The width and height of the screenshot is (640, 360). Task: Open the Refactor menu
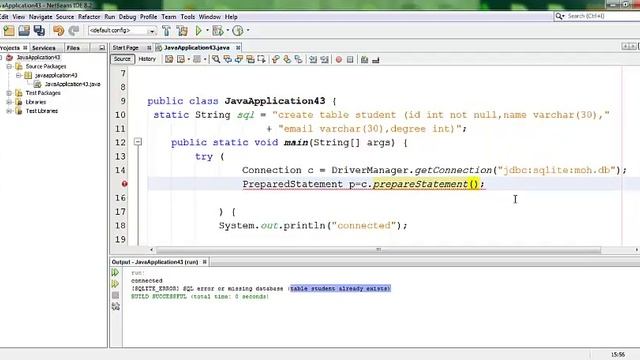pos(89,17)
